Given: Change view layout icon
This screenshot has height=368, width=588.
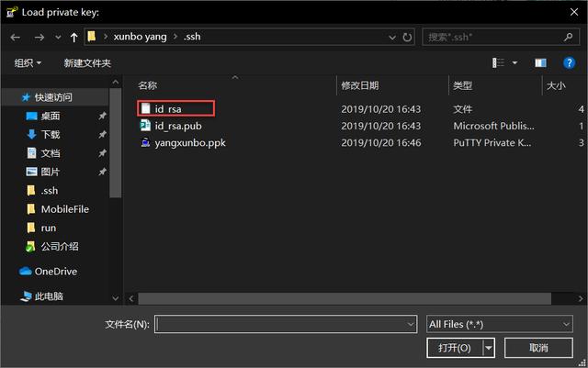Looking at the screenshot, I should [498, 62].
